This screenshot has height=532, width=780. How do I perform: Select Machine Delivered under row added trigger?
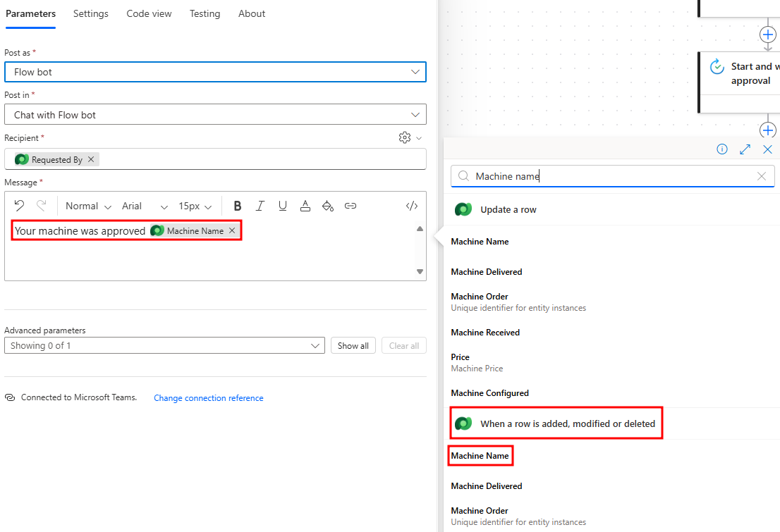click(x=487, y=486)
